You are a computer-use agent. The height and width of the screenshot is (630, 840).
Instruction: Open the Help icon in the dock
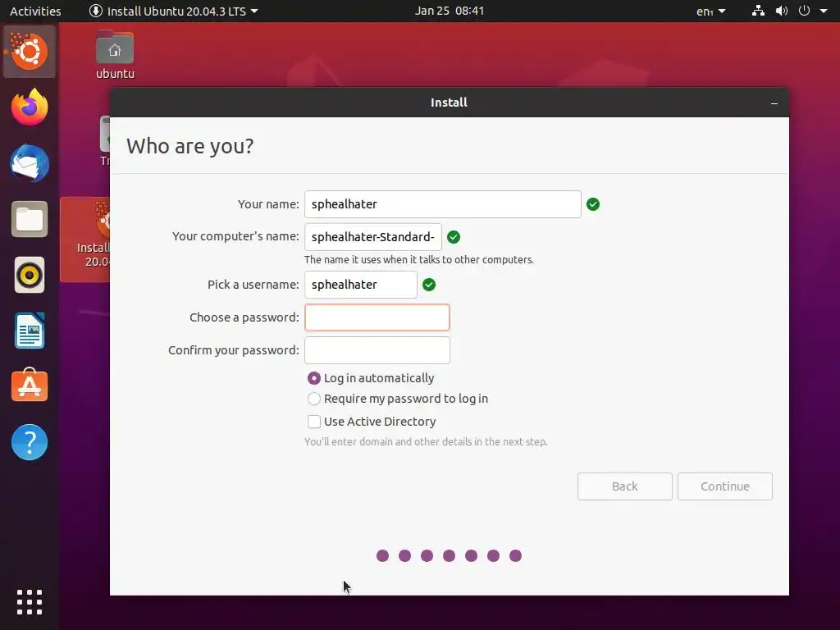click(30, 442)
